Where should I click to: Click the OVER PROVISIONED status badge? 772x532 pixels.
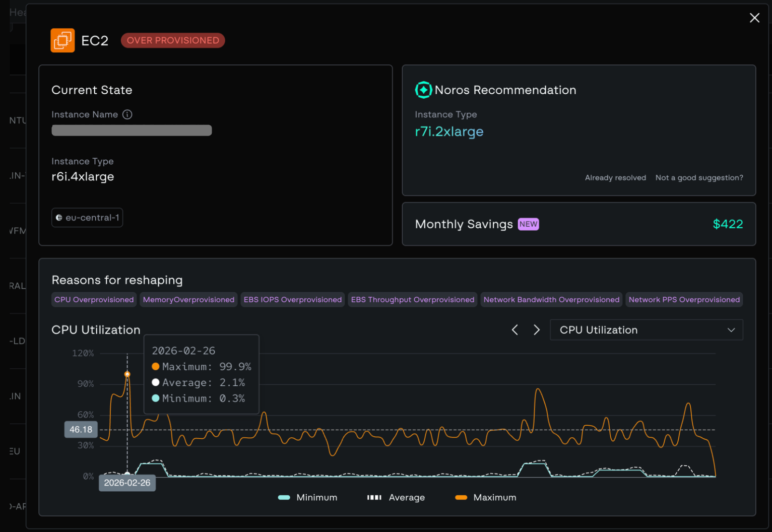pyautogui.click(x=173, y=40)
